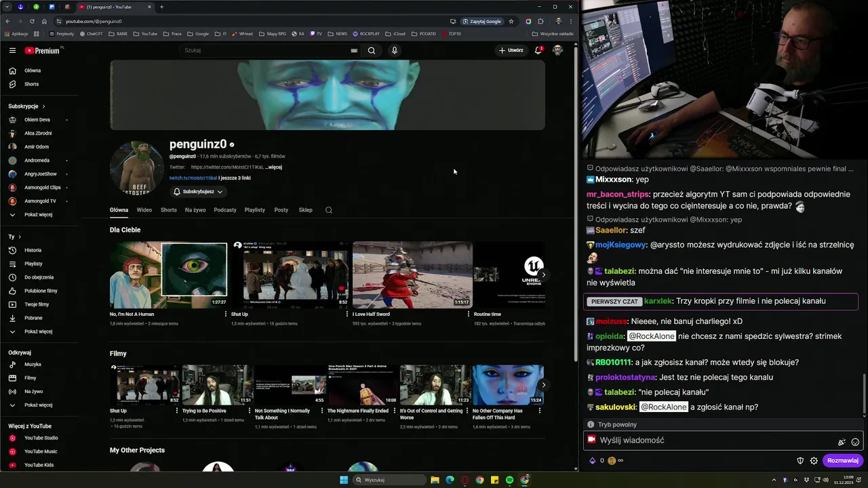Screen dimensions: 868x488
Task: Select the Główna channel tab
Action: [x=119, y=210]
